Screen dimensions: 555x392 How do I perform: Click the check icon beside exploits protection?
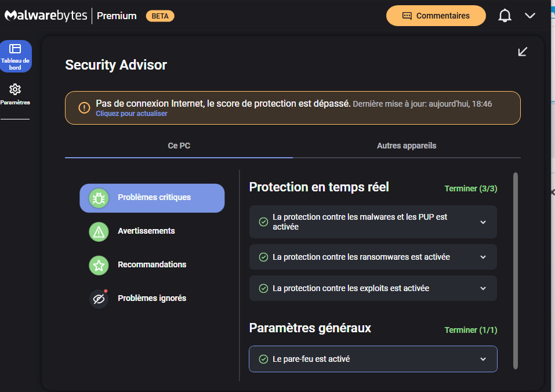click(x=263, y=288)
